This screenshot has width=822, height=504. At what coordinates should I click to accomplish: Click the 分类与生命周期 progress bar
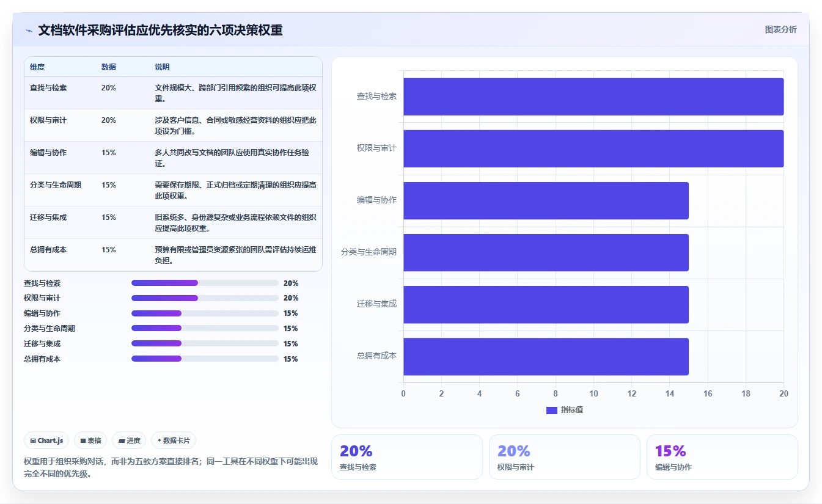click(205, 329)
